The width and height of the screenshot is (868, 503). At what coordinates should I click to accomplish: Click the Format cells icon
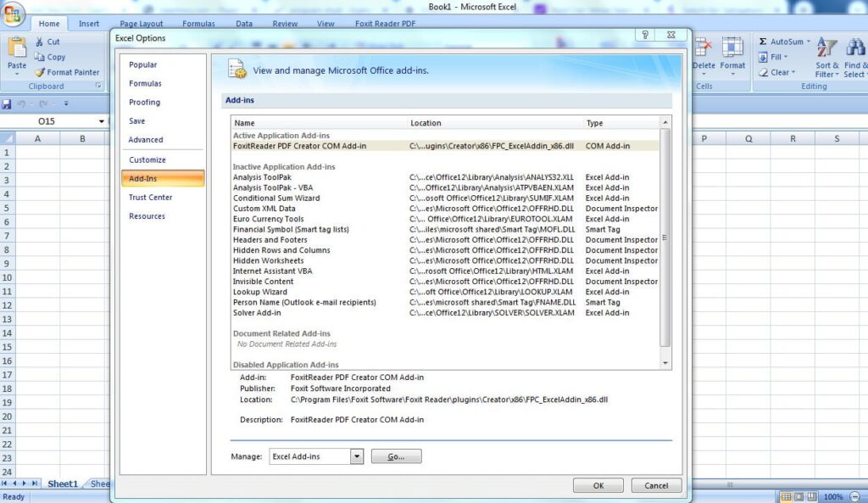pyautogui.click(x=732, y=48)
